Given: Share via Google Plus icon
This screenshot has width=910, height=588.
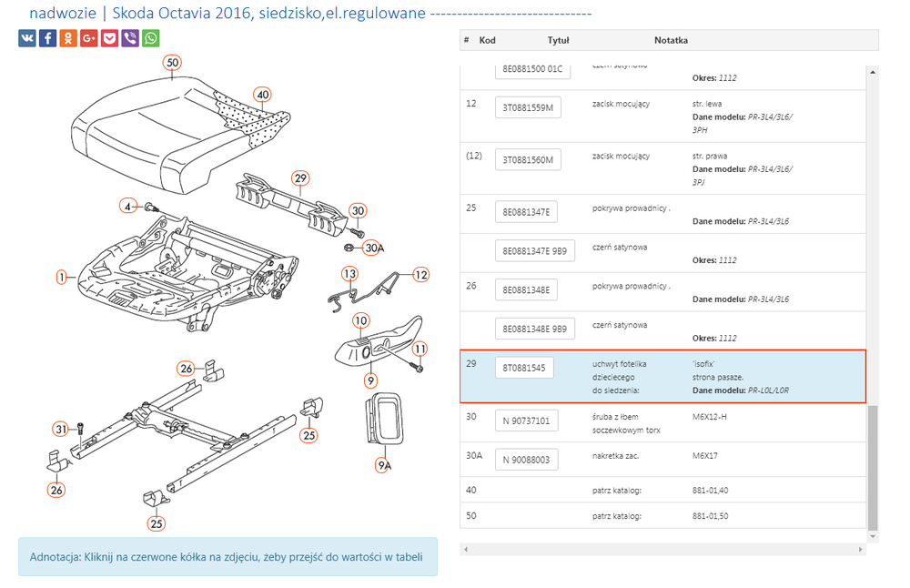Looking at the screenshot, I should pos(89,38).
